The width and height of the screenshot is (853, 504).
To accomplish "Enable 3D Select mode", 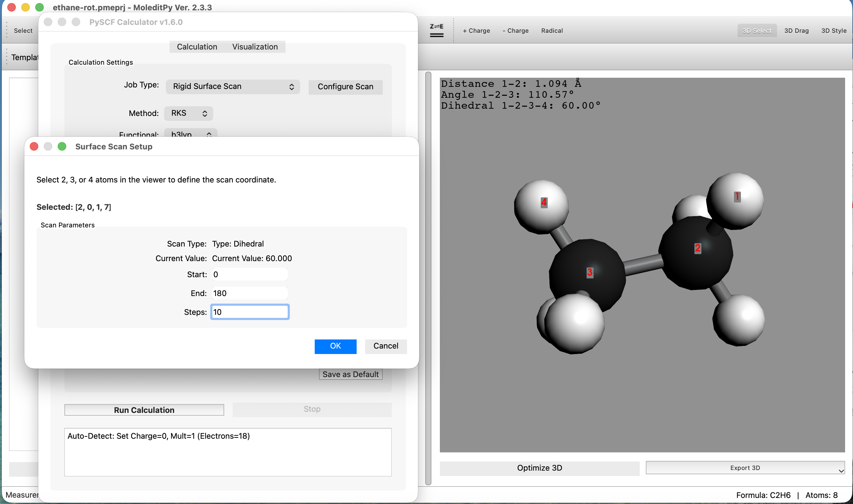I will pyautogui.click(x=757, y=31).
